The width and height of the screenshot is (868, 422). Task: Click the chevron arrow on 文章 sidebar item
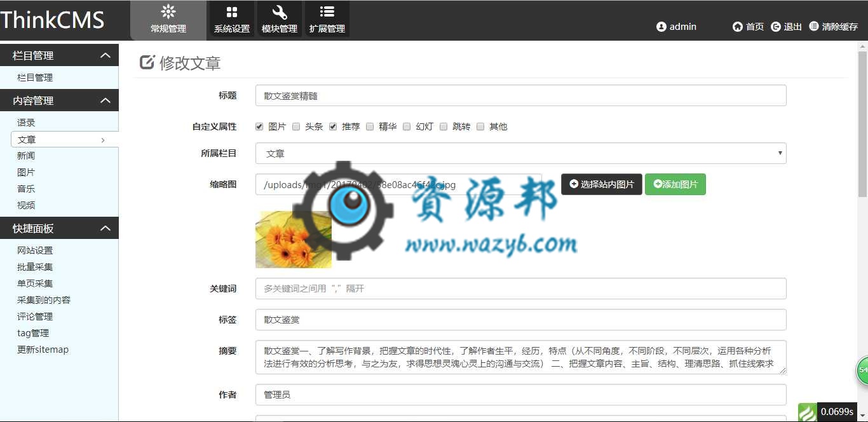(x=103, y=140)
